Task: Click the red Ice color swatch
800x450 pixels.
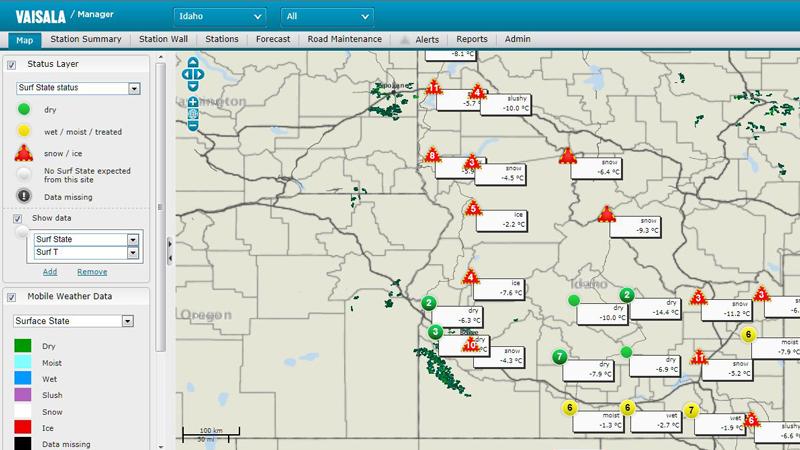Action: tap(22, 427)
